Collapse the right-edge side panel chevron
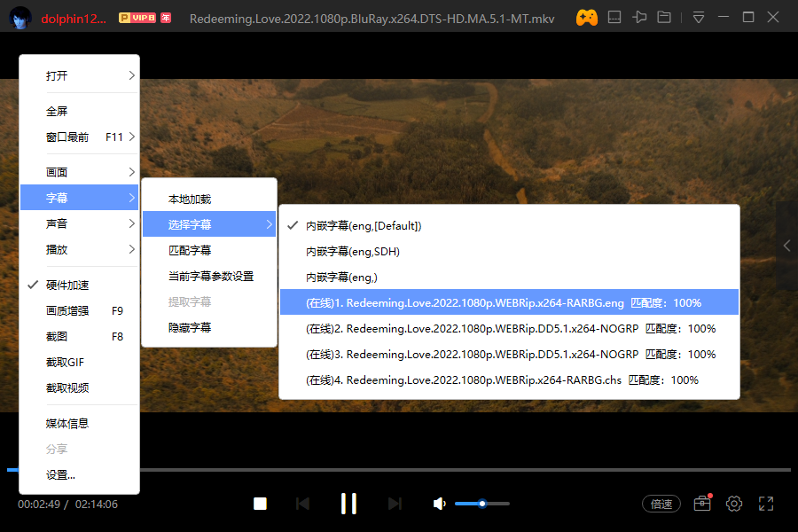The width and height of the screenshot is (798, 532). [786, 246]
